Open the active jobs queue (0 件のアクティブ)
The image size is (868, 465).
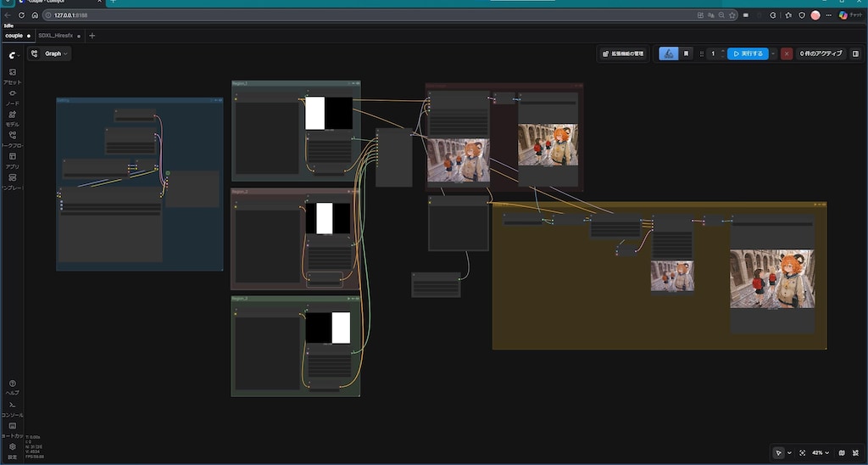click(x=821, y=53)
